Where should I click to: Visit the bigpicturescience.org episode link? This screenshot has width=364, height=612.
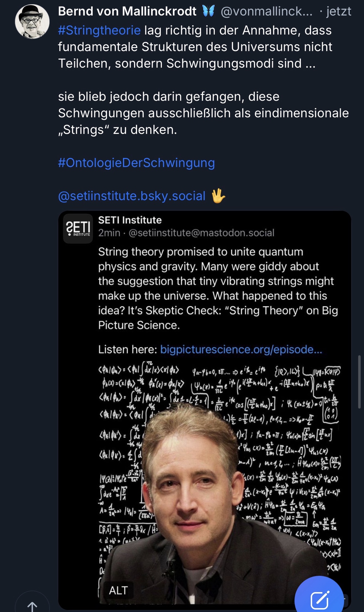click(241, 349)
